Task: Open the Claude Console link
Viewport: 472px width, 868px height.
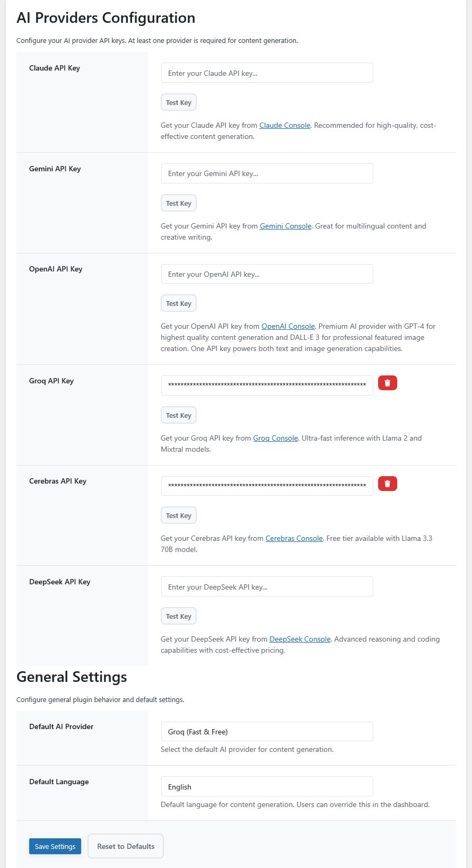Action: pyautogui.click(x=285, y=126)
